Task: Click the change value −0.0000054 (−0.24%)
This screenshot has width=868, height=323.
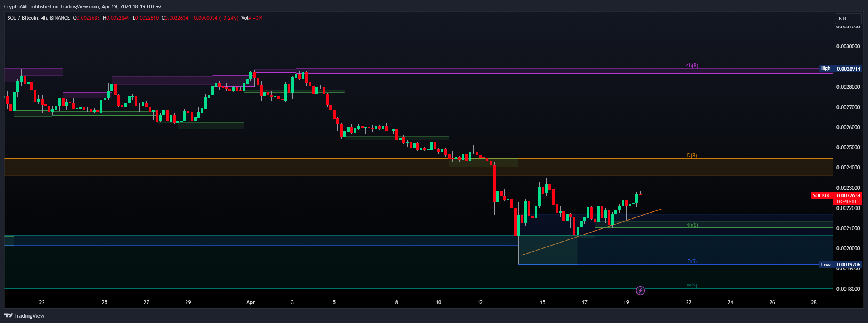Action: click(x=215, y=18)
